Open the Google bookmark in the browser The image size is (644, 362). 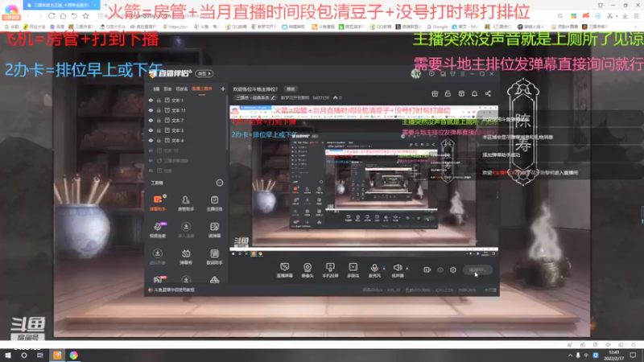pos(437,27)
